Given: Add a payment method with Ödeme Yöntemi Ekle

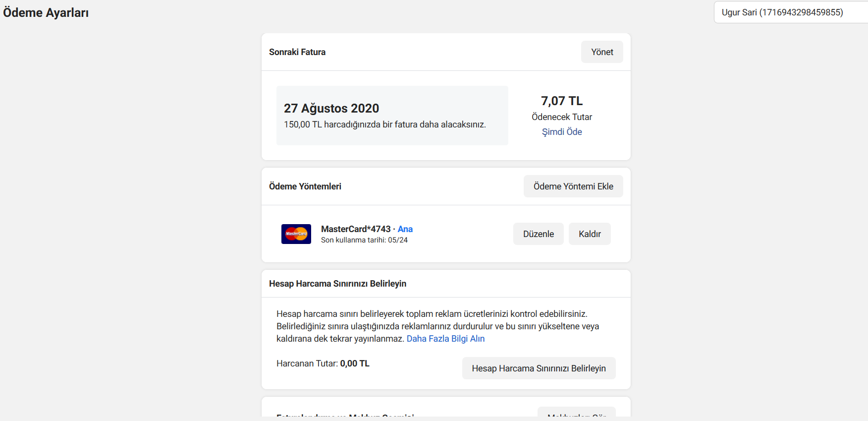Looking at the screenshot, I should (573, 186).
